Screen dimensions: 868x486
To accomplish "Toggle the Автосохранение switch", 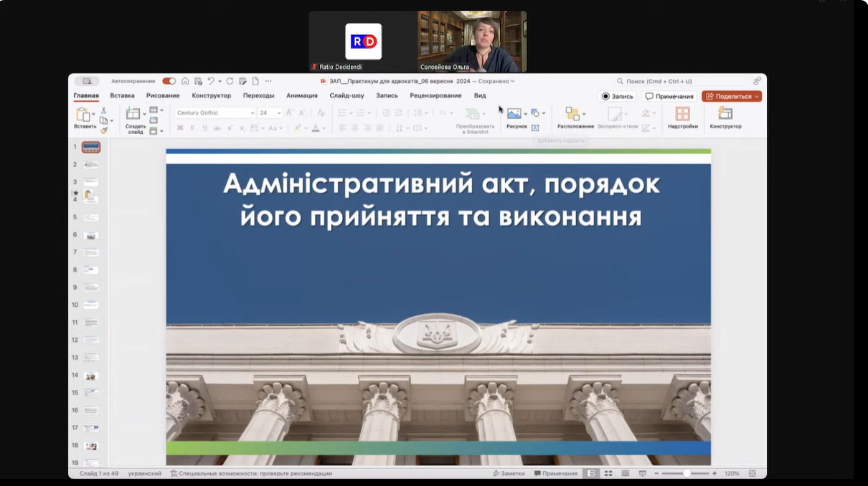I will [x=169, y=81].
